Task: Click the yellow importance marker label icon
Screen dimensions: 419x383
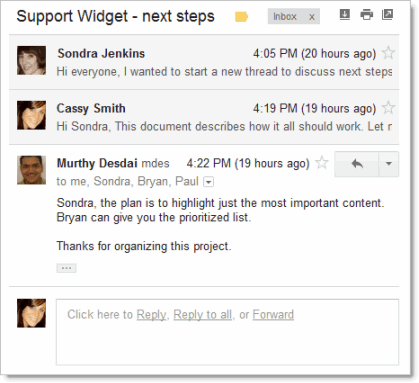Action: coord(241,17)
